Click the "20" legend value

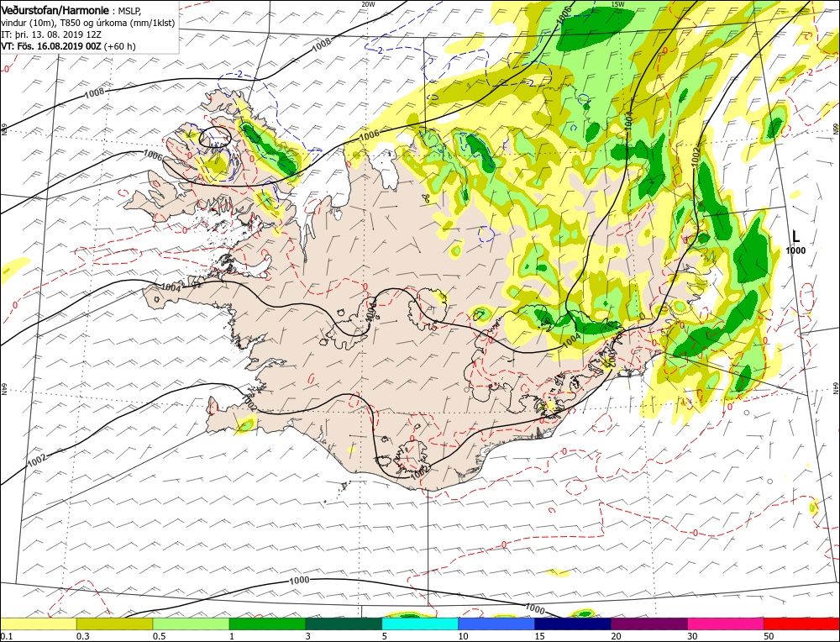point(616,636)
